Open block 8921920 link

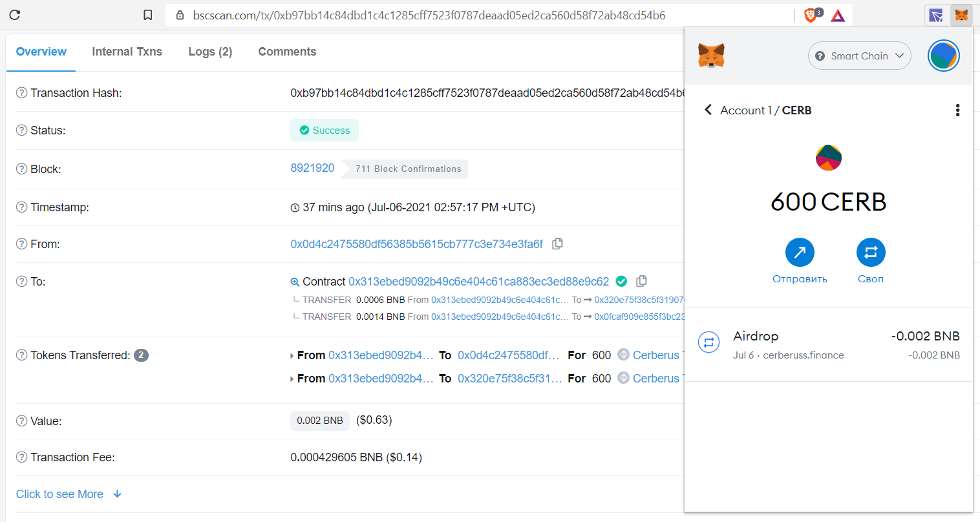click(x=312, y=168)
